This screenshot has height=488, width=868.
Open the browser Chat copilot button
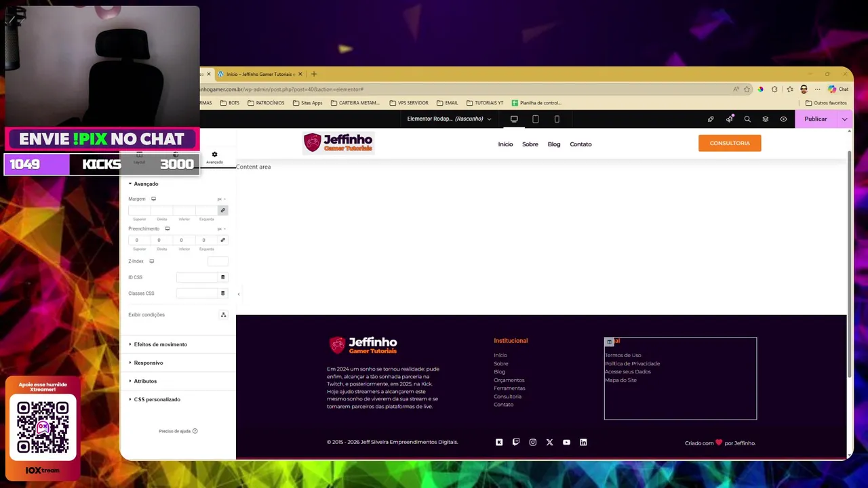[838, 89]
